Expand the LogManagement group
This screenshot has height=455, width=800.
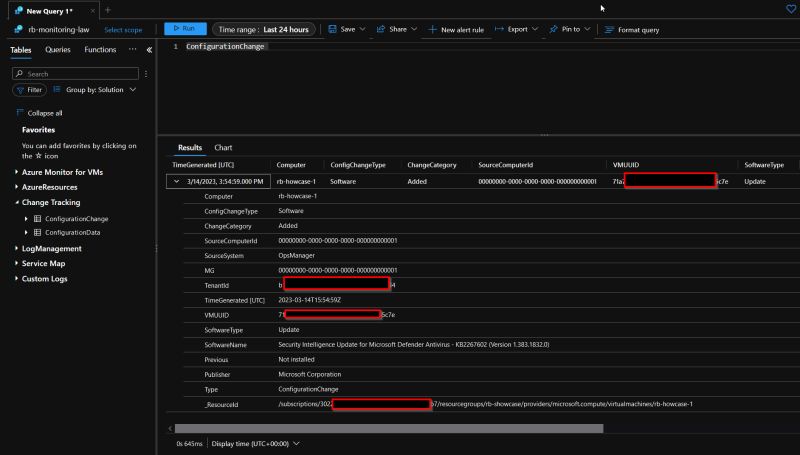pos(16,248)
